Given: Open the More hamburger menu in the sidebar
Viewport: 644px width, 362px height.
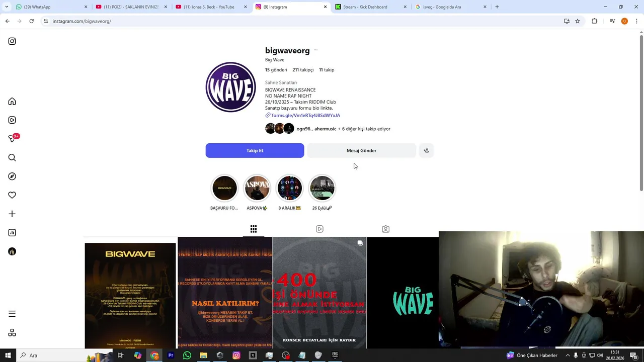Looking at the screenshot, I should click(12, 314).
